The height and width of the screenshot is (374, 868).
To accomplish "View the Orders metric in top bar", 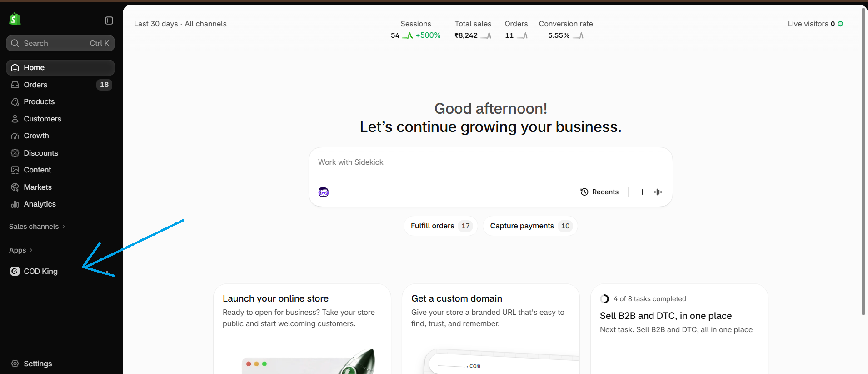I will coord(516,30).
